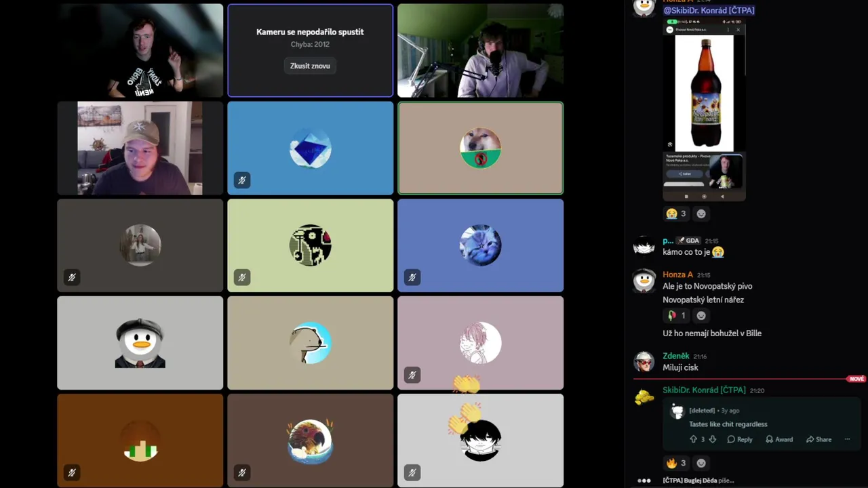Click the muted mic icon on the pixel bird tile
Screen dimensions: 868x488
pos(242,277)
